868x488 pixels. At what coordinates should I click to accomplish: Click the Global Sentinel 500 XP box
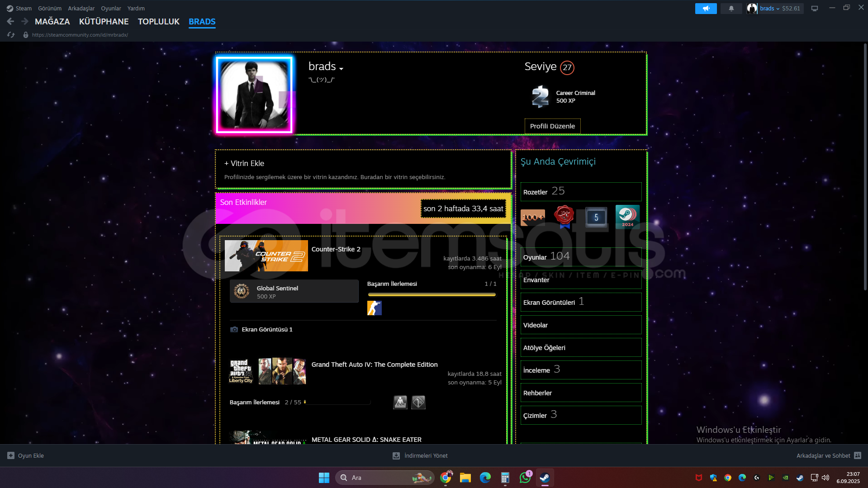(x=294, y=291)
